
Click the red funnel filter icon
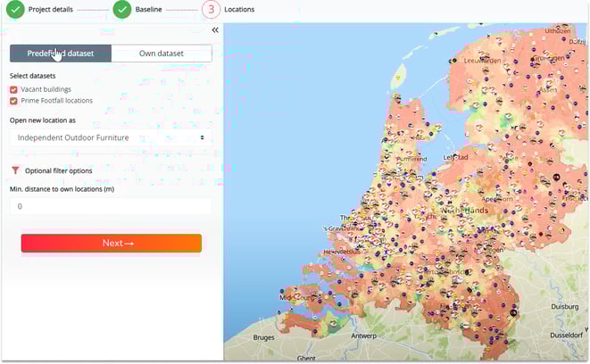click(15, 170)
